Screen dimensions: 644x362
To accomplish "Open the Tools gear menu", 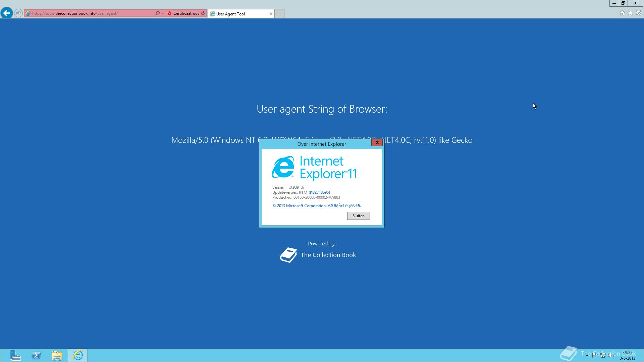I will coord(639,13).
